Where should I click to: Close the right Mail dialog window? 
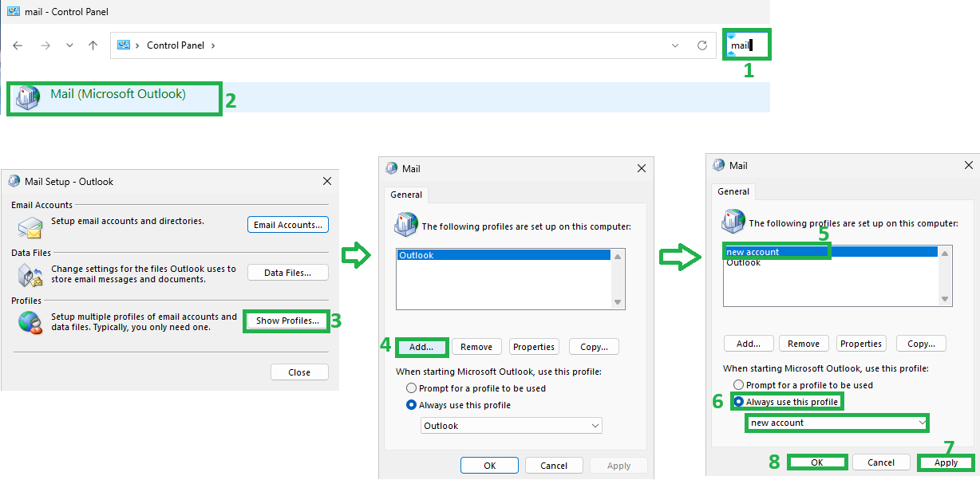coord(969,165)
